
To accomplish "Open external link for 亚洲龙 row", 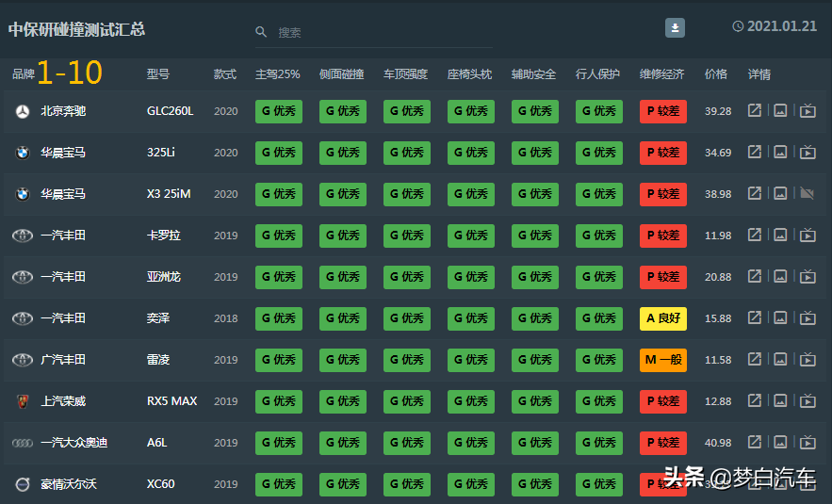I will [754, 276].
